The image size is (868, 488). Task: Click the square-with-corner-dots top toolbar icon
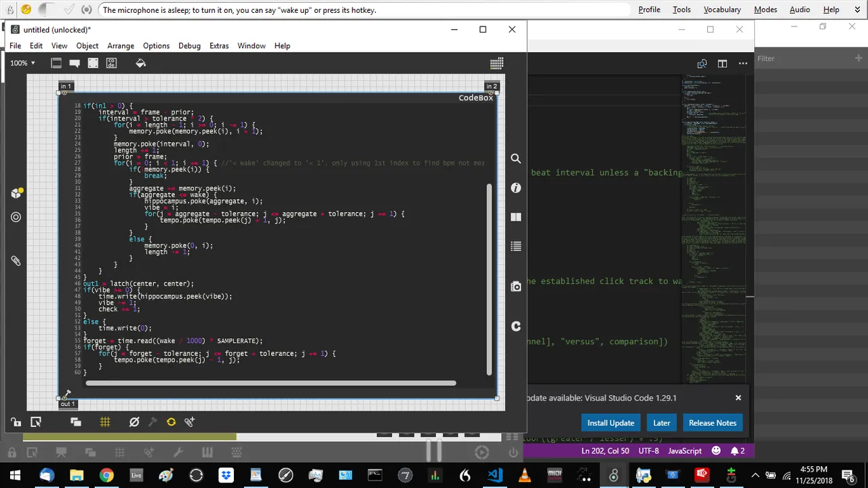[93, 63]
